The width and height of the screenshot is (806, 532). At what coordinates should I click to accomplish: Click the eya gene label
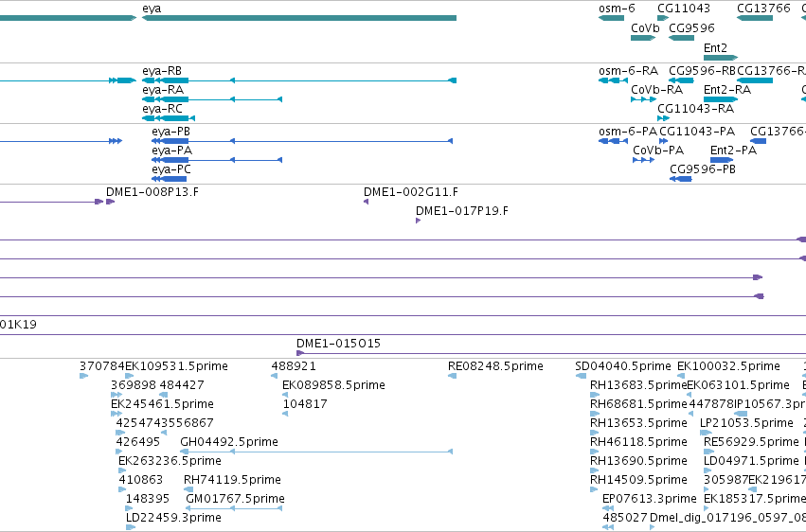152,9
